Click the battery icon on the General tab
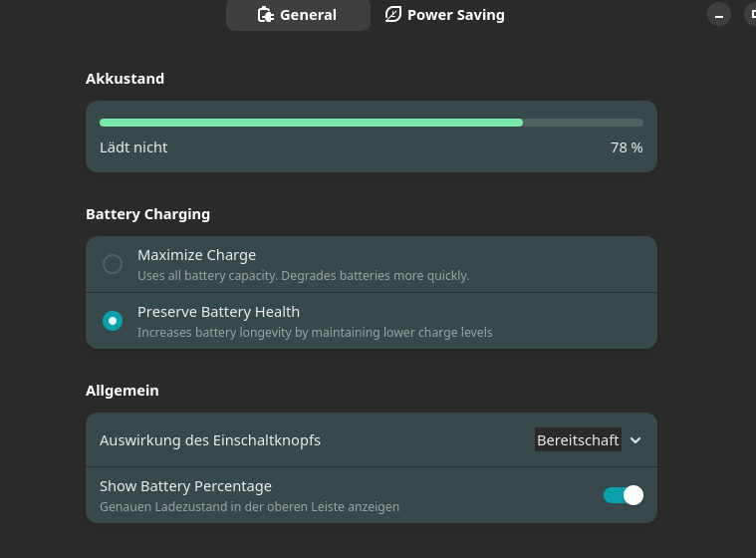The width and height of the screenshot is (756, 558). tap(265, 15)
